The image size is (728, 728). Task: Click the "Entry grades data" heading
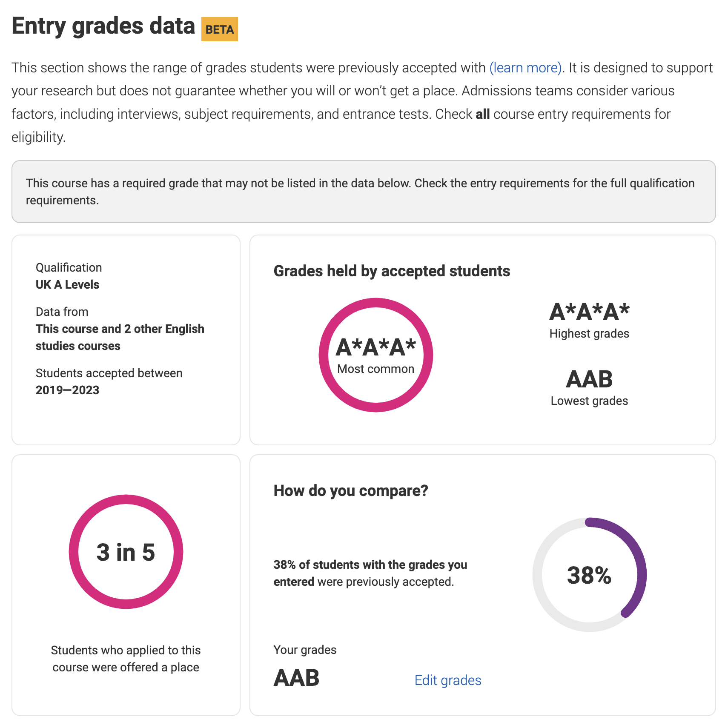click(x=103, y=26)
